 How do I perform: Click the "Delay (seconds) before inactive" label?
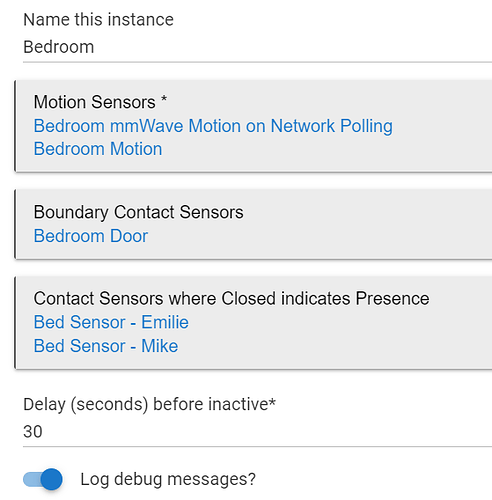(149, 404)
